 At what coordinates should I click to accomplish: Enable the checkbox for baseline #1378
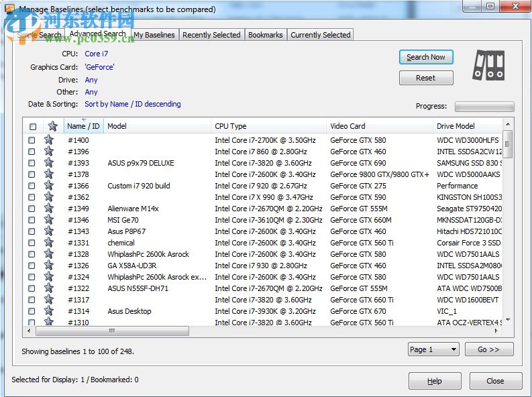point(32,174)
